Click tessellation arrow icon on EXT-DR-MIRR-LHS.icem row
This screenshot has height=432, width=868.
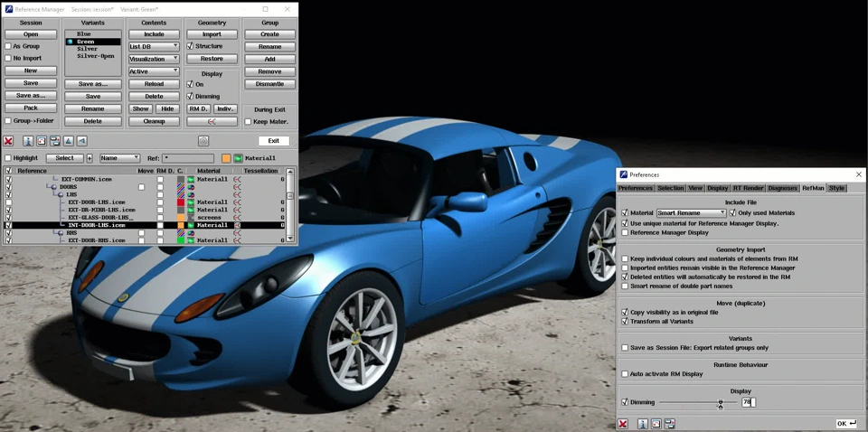click(x=237, y=211)
